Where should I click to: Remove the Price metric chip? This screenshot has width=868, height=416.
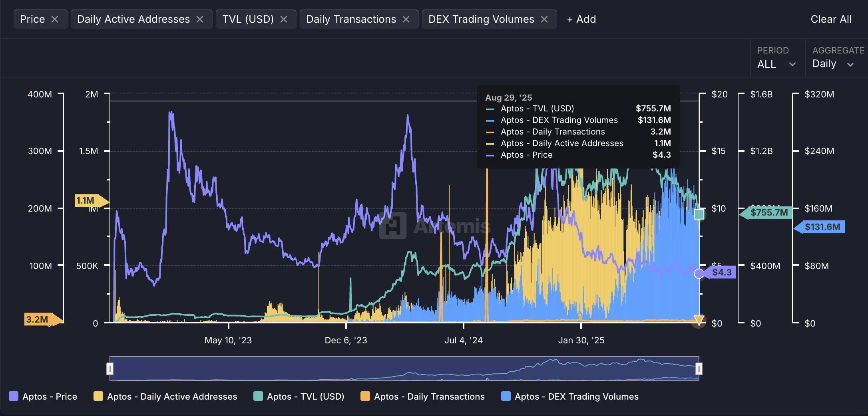tap(55, 19)
